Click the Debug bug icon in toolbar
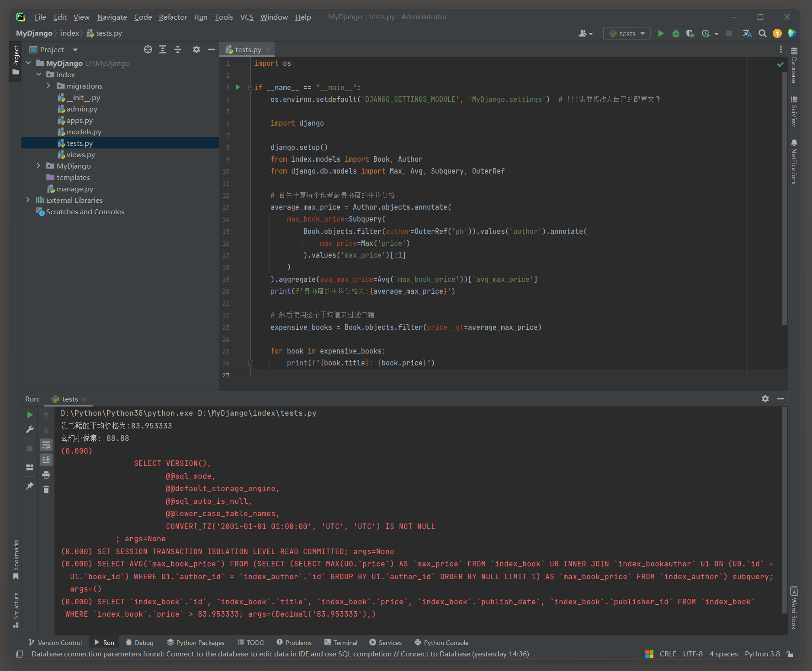This screenshot has width=812, height=671. (x=676, y=33)
